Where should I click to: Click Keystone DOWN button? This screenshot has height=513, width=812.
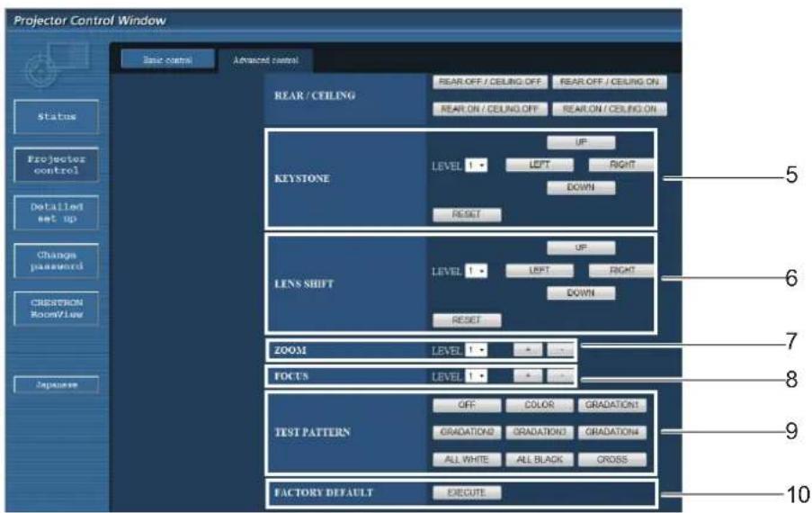pyautogui.click(x=581, y=187)
